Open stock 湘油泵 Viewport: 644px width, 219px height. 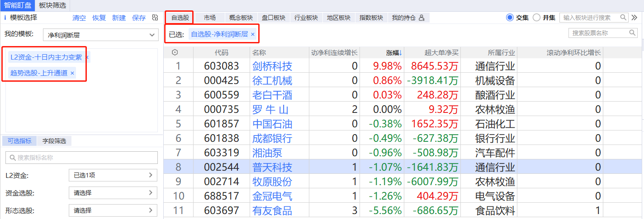tap(267, 153)
